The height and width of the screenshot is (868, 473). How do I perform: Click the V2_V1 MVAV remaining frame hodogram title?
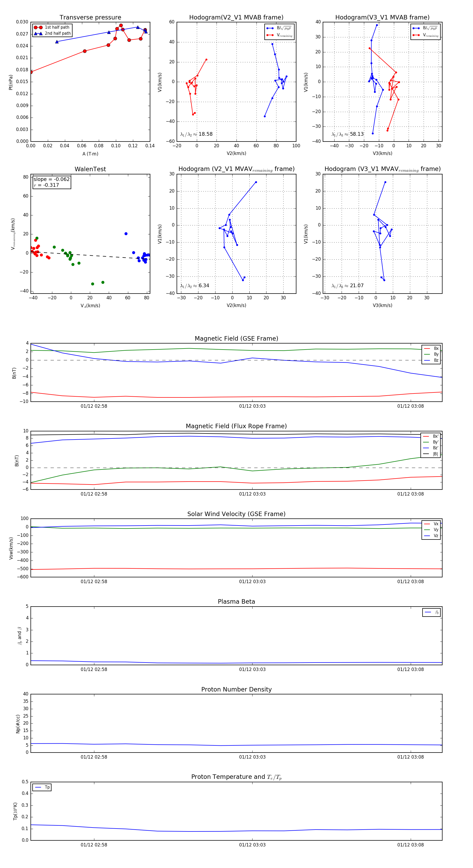click(x=236, y=169)
